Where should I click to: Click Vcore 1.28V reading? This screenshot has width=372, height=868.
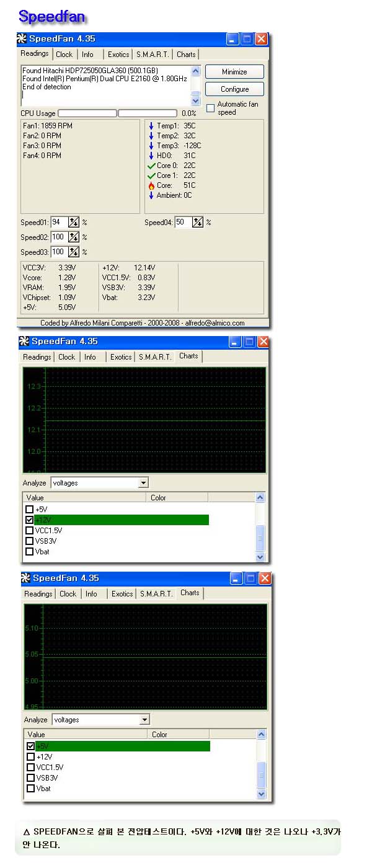pyautogui.click(x=50, y=277)
